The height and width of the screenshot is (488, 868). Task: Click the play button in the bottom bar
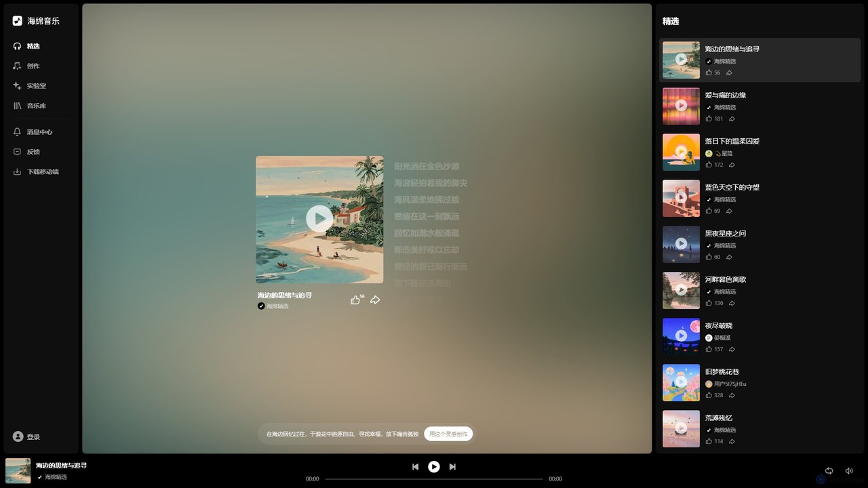tap(434, 466)
